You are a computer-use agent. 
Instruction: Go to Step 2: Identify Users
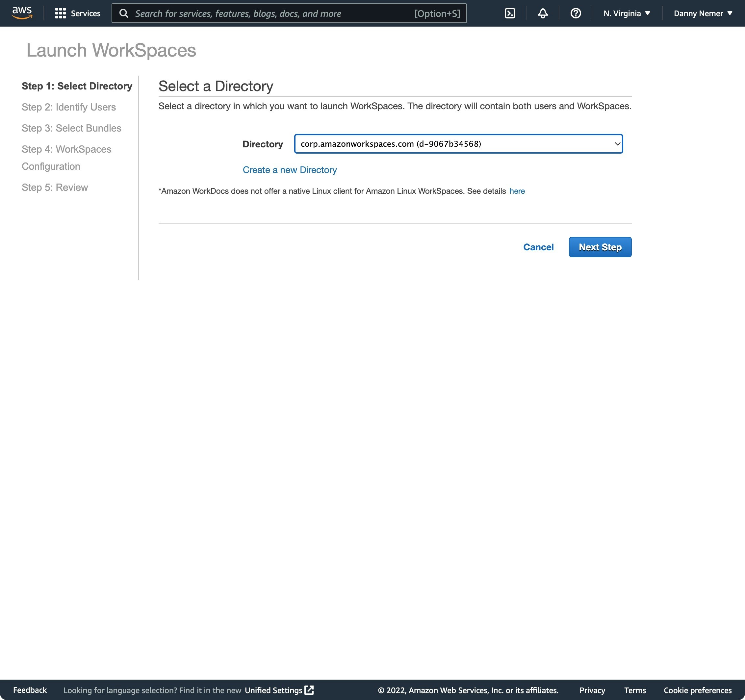(68, 107)
